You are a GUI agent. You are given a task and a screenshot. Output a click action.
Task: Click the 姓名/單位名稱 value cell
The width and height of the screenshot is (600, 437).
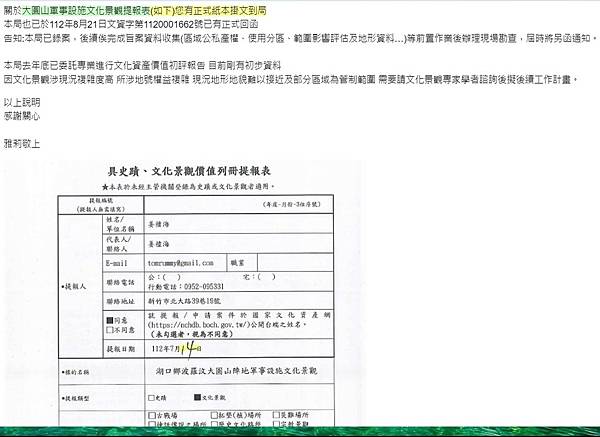point(239,224)
